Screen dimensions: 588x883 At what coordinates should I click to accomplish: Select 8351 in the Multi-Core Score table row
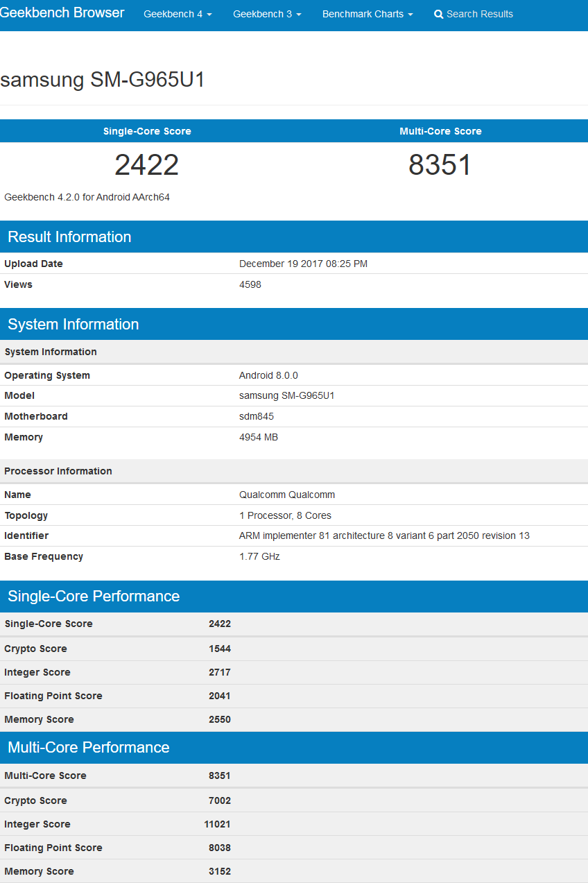(220, 775)
